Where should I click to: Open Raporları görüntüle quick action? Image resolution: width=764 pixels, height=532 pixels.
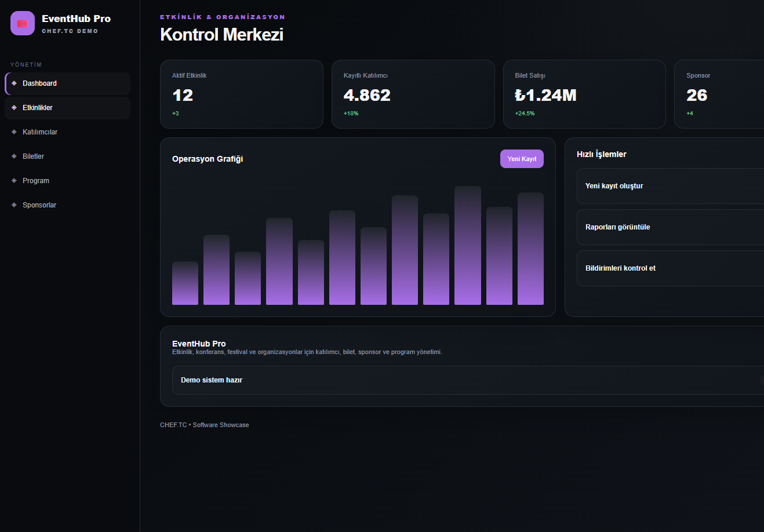tap(670, 227)
